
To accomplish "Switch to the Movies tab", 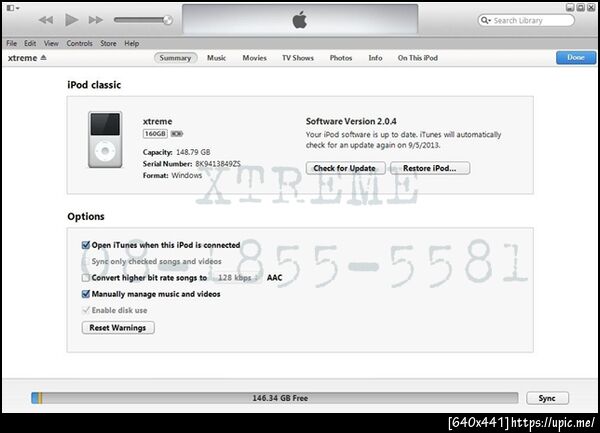I will point(254,58).
